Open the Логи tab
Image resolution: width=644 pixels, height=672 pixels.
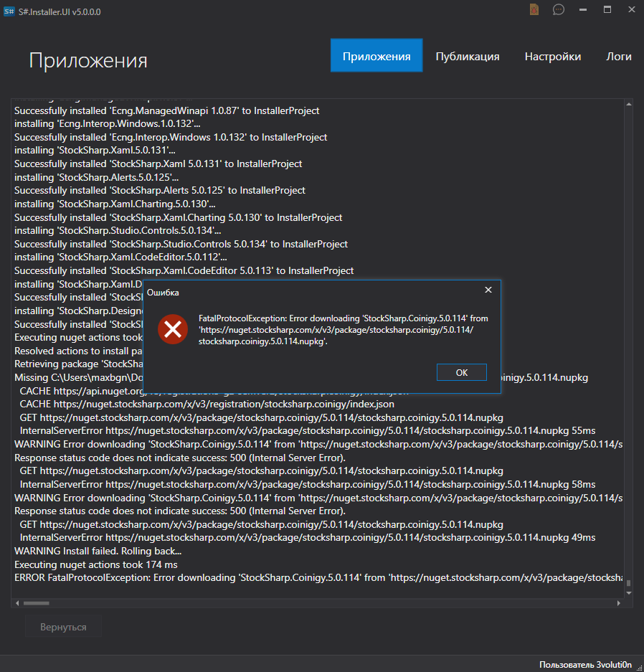619,57
